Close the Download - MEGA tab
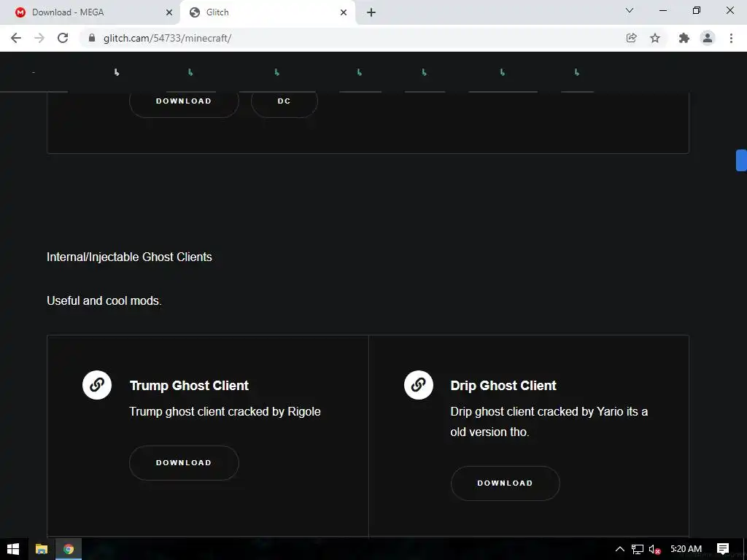The height and width of the screenshot is (560, 747). pyautogui.click(x=169, y=12)
